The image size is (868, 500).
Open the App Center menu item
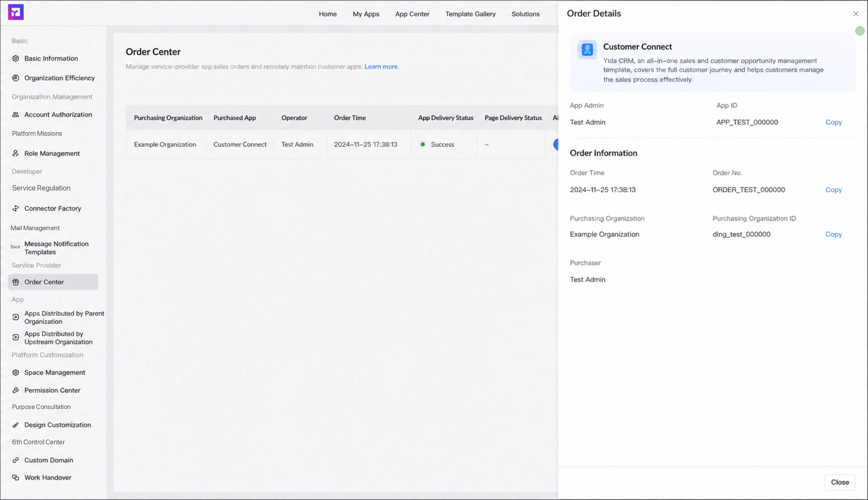[412, 14]
